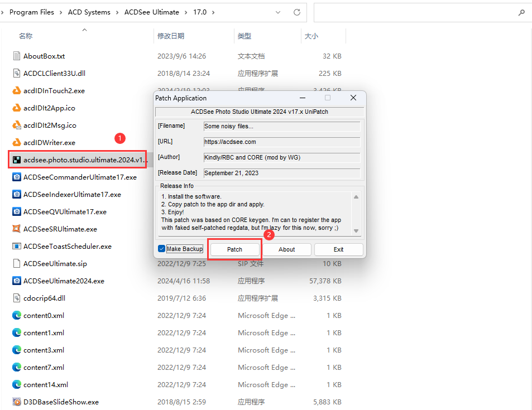This screenshot has width=532, height=410.
Task: Click the ACDCLClient33U.dll file icon
Action: (x=17, y=73)
